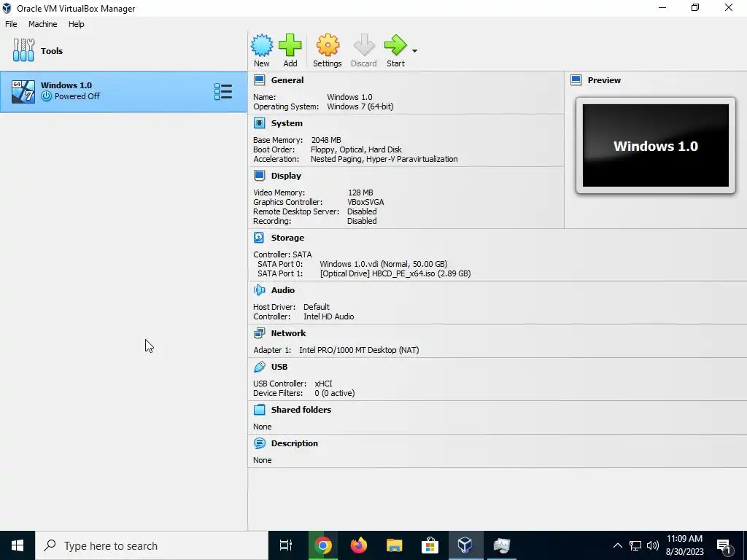Open Microsoft Store from the taskbar
The image size is (747, 560).
(x=430, y=545)
